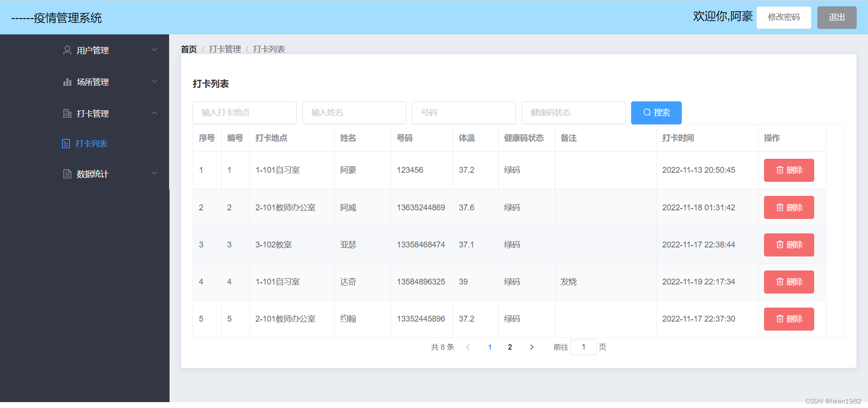The height and width of the screenshot is (408, 868).
Task: Click the magnifier icon in 搜索 button
Action: [647, 112]
